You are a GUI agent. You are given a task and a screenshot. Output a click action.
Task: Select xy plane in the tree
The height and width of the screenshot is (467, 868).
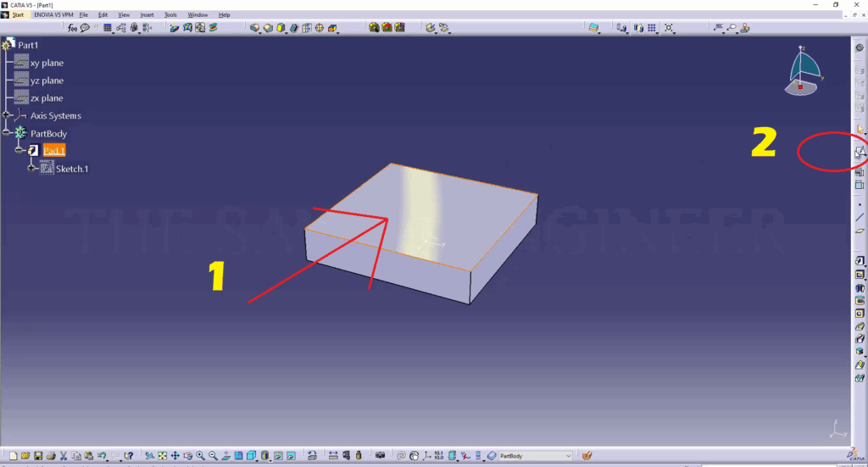(x=46, y=63)
